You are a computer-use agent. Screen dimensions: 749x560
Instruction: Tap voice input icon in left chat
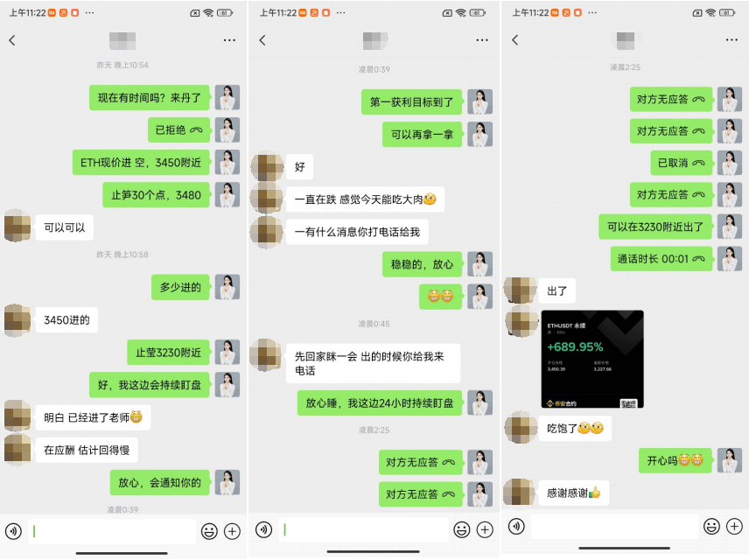(13, 531)
